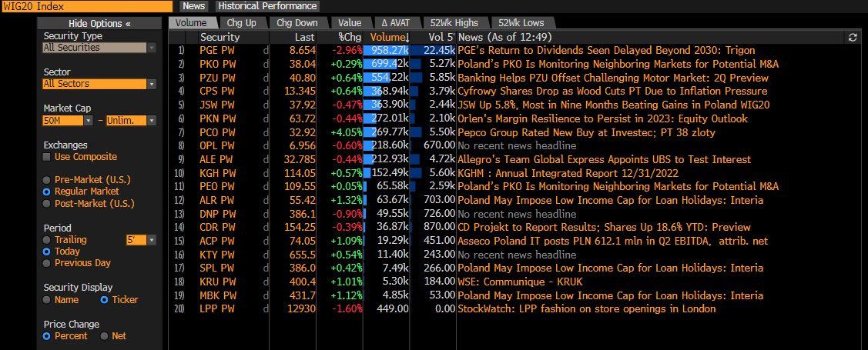
Task: Open the Orlen's Margin Resilience headline
Action: click(x=602, y=118)
